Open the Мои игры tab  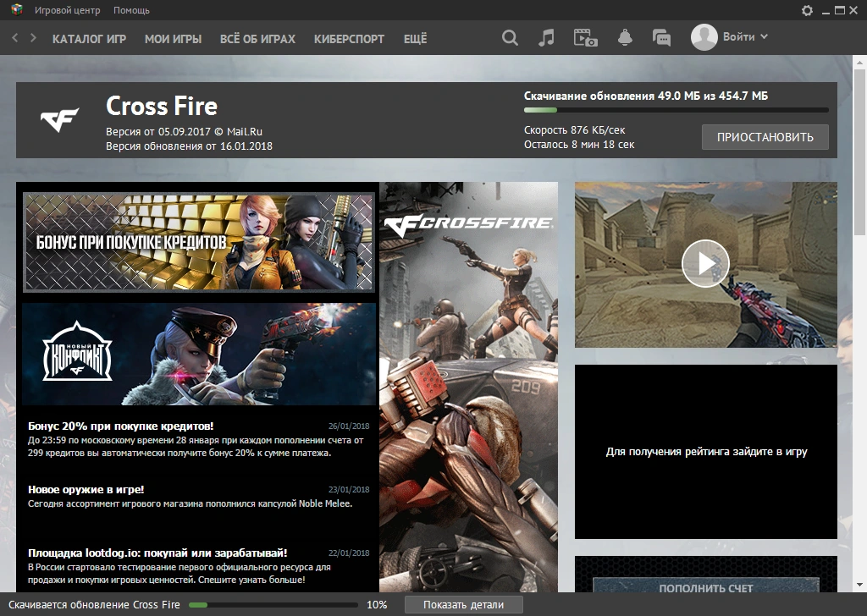click(x=173, y=39)
